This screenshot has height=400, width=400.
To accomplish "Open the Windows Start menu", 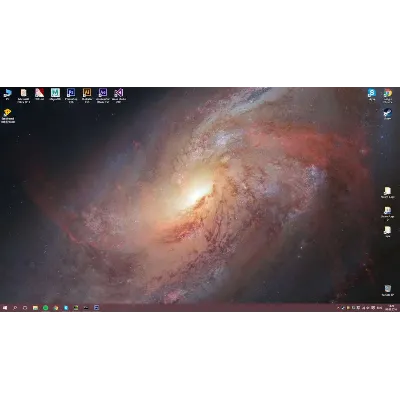I will coord(5,308).
